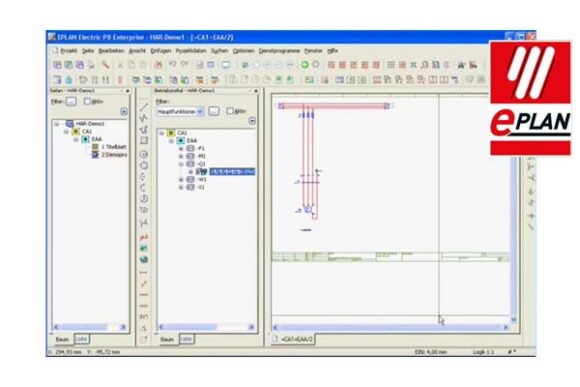
Task: Collapse the -Q1 device node
Action: tap(181, 164)
